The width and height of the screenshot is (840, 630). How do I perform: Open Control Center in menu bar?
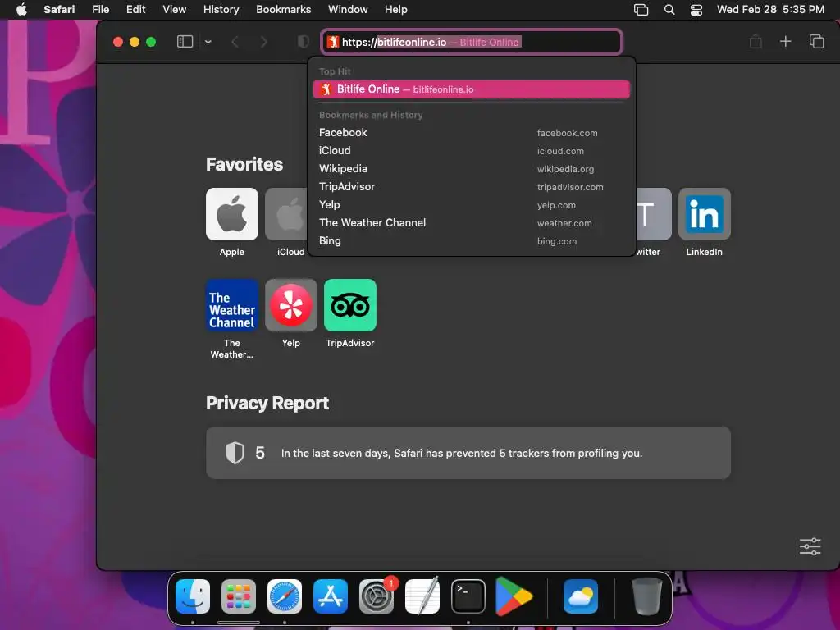(x=696, y=10)
